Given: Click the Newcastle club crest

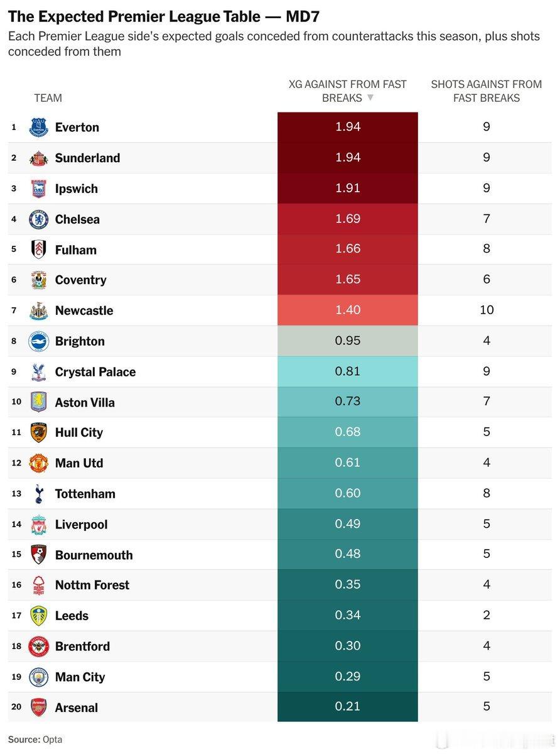Looking at the screenshot, I should pyautogui.click(x=39, y=311).
